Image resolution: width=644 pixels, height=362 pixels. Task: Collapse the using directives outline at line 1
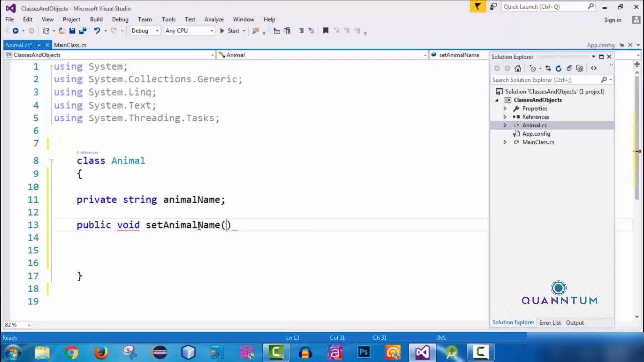pyautogui.click(x=51, y=66)
